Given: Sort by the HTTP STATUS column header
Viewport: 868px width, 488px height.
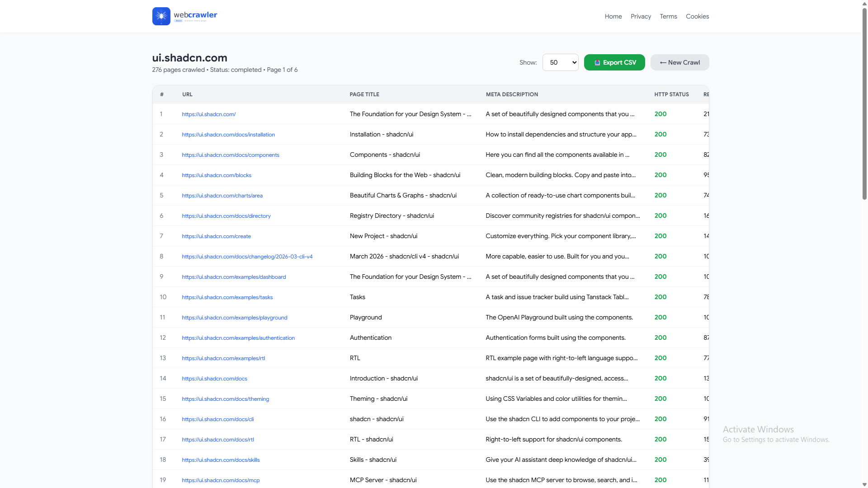Looking at the screenshot, I should 671,94.
